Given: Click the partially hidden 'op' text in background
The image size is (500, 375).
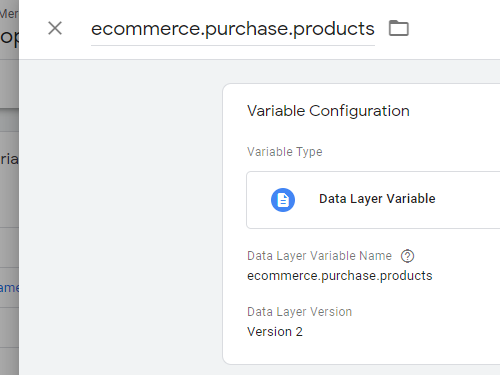Looking at the screenshot, I should tap(9, 37).
